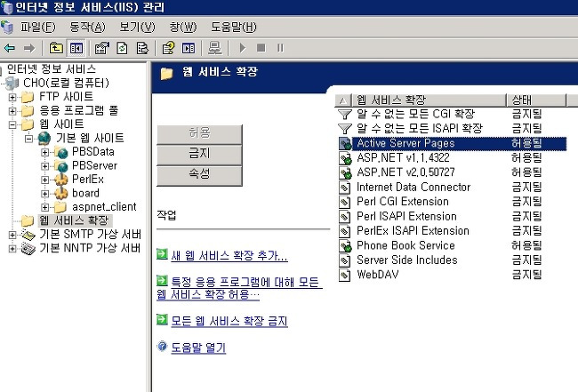The image size is (578, 392).
Task: Open the 동작(A) menu
Action: coord(87,28)
